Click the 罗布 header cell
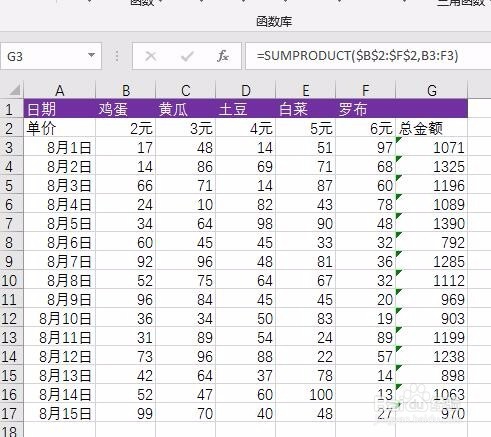The width and height of the screenshot is (491, 437). [366, 109]
